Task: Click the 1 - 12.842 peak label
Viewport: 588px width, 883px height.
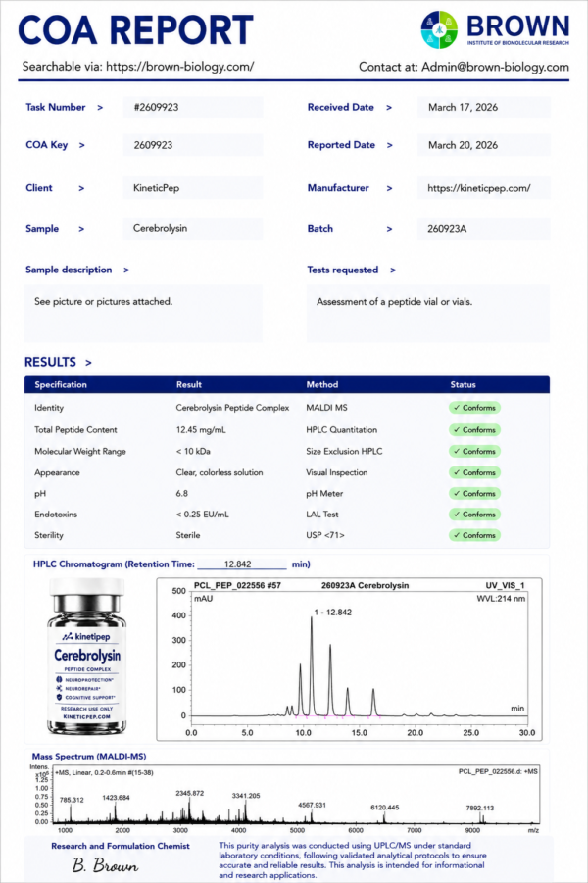Action: pos(333,613)
